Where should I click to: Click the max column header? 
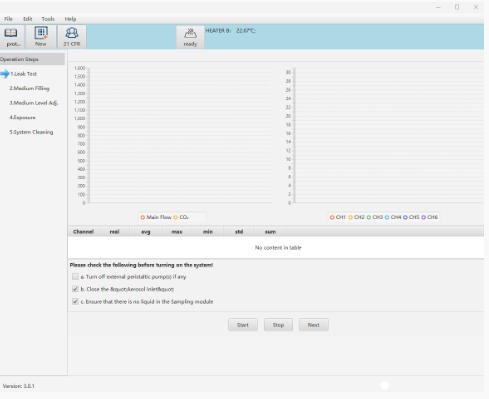[177, 232]
